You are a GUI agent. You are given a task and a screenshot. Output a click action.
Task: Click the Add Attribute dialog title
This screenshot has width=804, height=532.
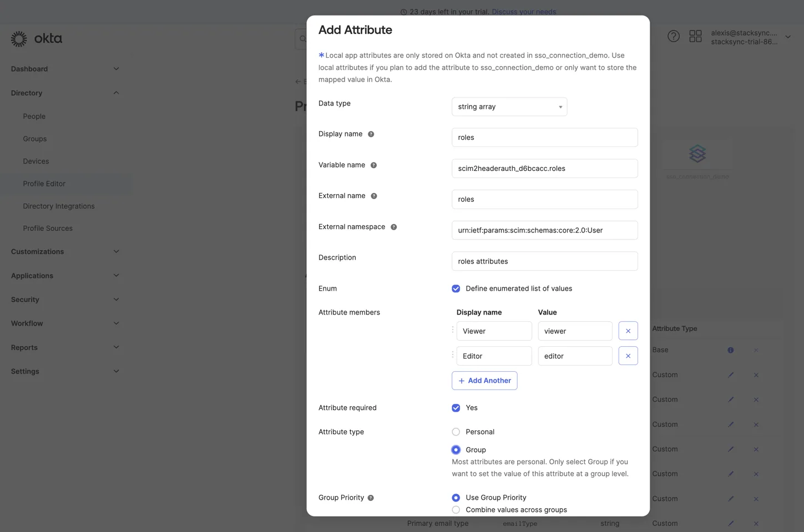(355, 30)
